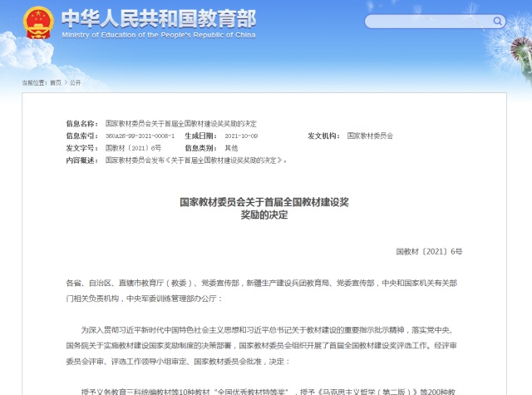Select the 生成日期 label
The width and height of the screenshot is (532, 395).
(201, 136)
